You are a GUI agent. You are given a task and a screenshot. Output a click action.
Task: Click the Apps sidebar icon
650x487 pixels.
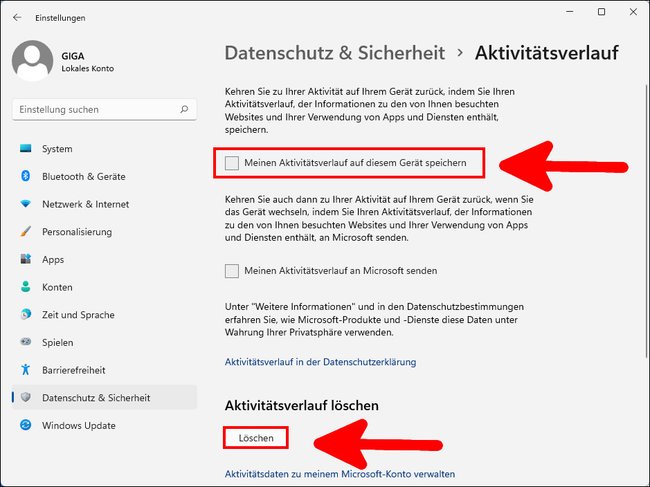(26, 259)
